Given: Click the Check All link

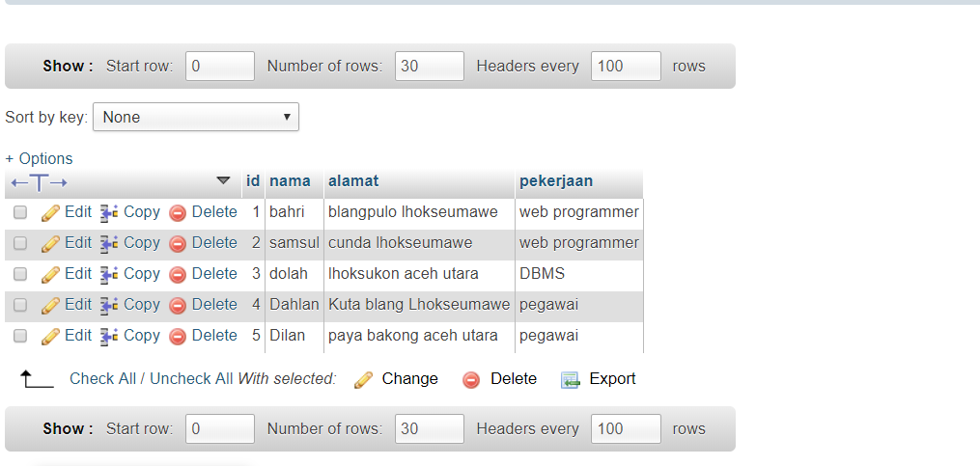Looking at the screenshot, I should (x=102, y=379).
